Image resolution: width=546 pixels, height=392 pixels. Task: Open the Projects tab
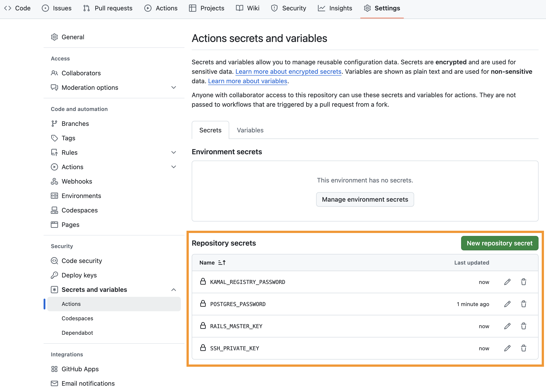click(207, 8)
